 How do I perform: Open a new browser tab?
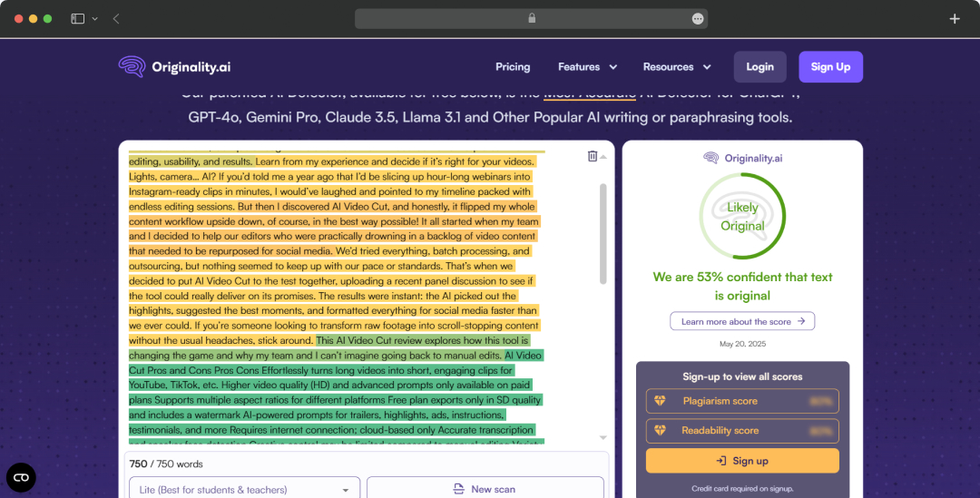point(955,19)
